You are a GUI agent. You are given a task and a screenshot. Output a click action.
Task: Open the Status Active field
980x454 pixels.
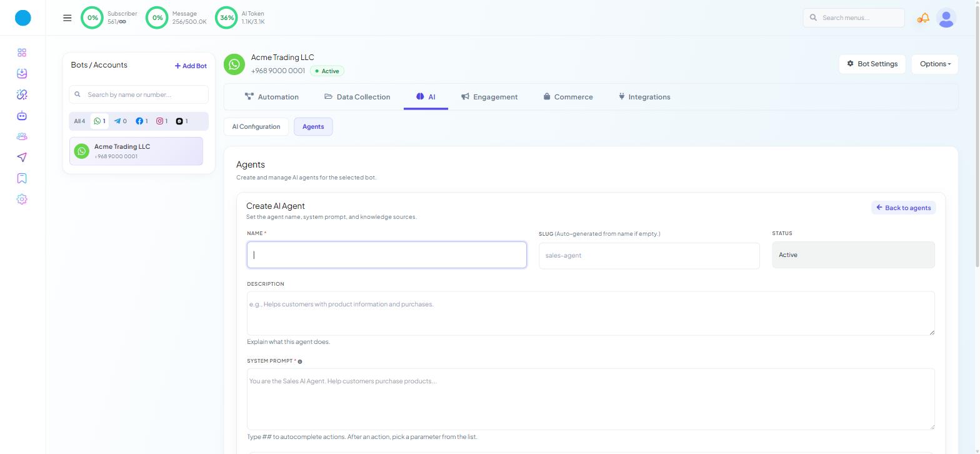click(x=853, y=255)
